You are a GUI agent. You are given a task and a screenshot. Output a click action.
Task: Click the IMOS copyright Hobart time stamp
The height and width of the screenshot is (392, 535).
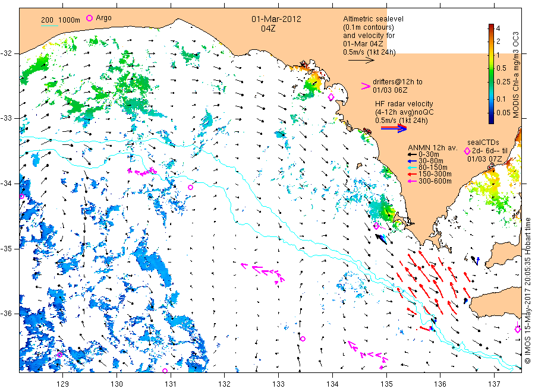point(528,290)
